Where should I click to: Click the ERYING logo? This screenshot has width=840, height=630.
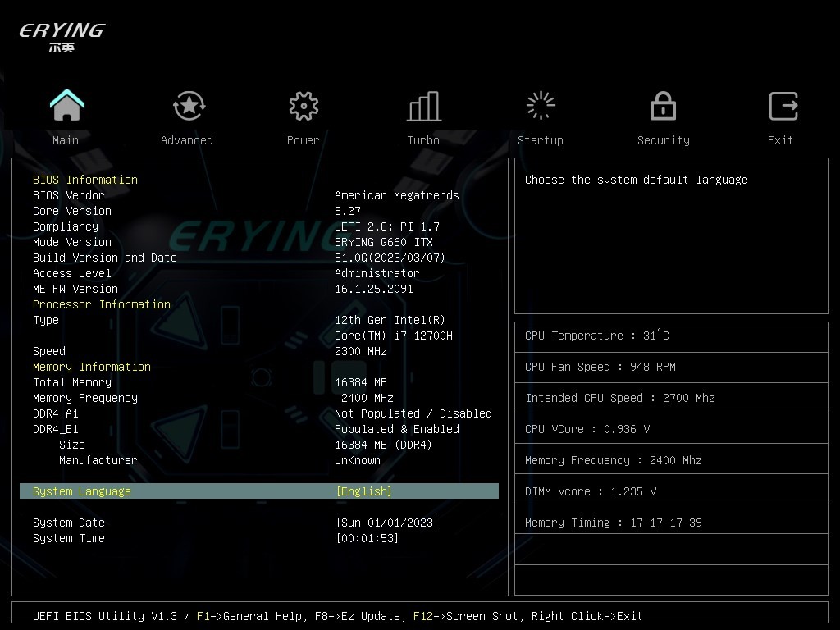coord(62,36)
